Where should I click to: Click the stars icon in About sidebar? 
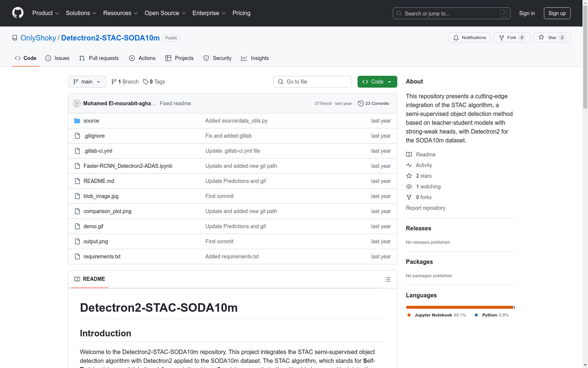coord(409,176)
